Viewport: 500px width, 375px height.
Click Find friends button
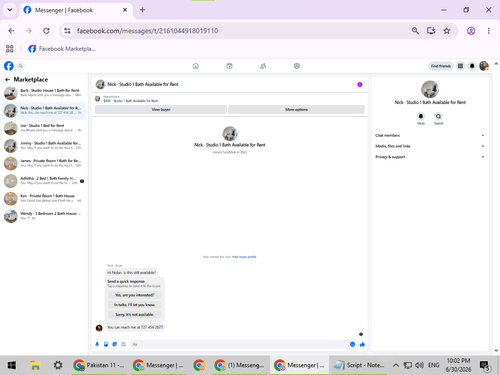(440, 66)
